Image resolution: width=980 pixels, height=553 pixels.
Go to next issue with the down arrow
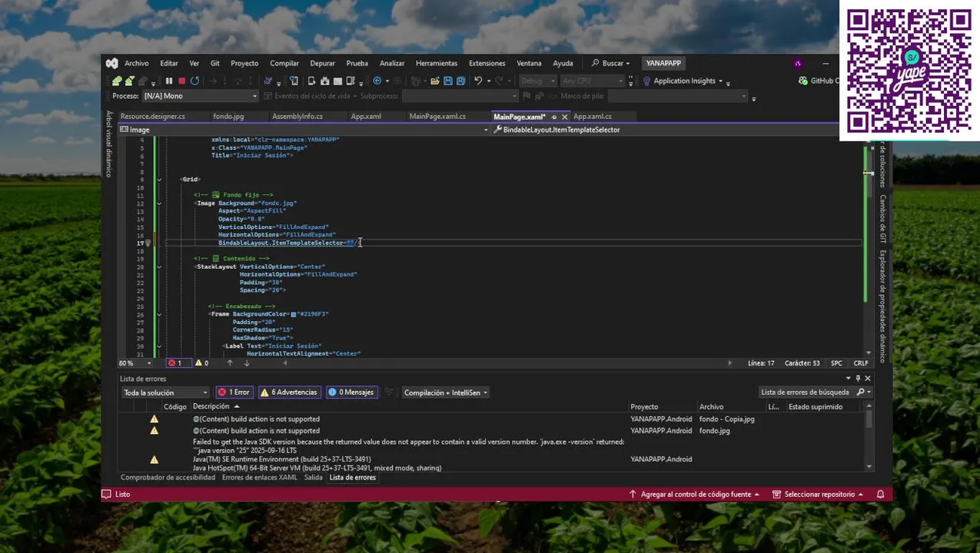coord(247,363)
